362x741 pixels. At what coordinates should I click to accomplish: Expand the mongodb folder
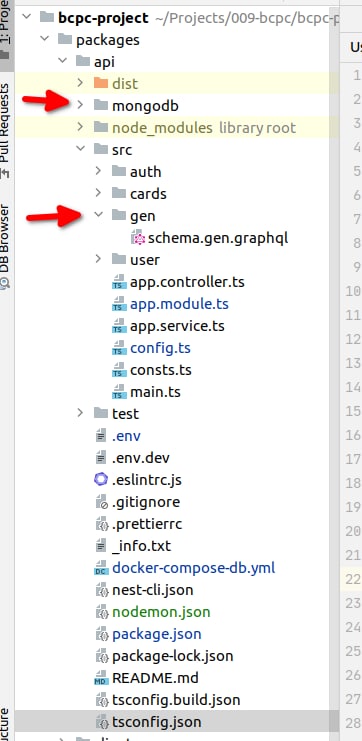click(x=80, y=105)
